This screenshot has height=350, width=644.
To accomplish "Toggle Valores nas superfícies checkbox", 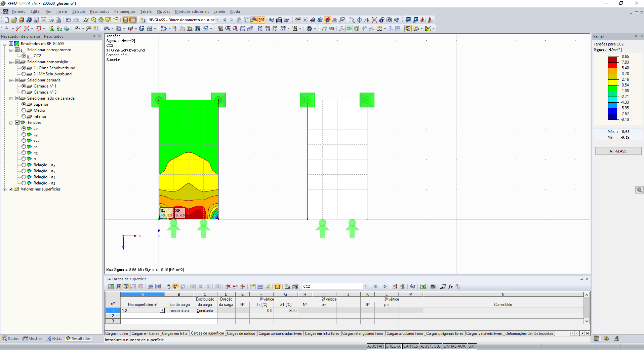I will coord(11,189).
